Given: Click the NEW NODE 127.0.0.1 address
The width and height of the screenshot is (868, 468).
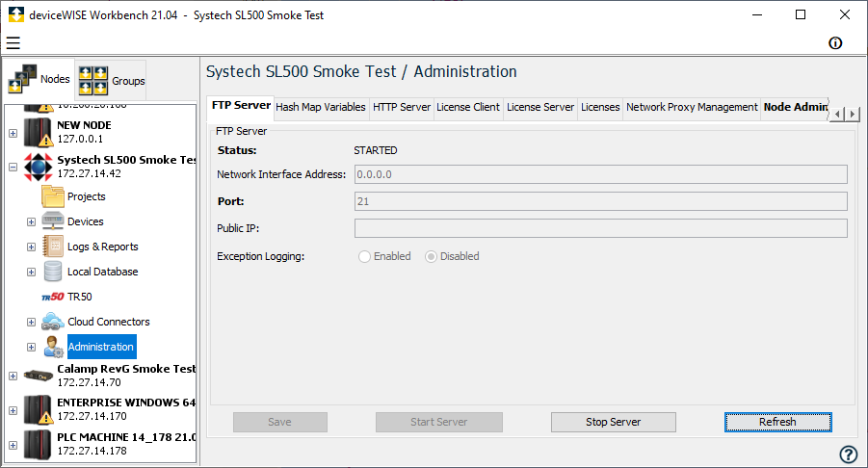Looking at the screenshot, I should point(80,139).
